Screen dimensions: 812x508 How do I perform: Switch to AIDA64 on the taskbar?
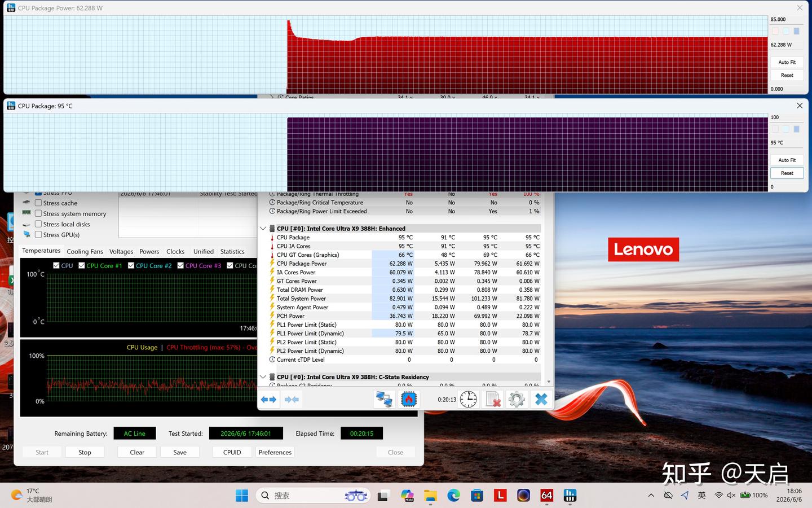coord(547,496)
